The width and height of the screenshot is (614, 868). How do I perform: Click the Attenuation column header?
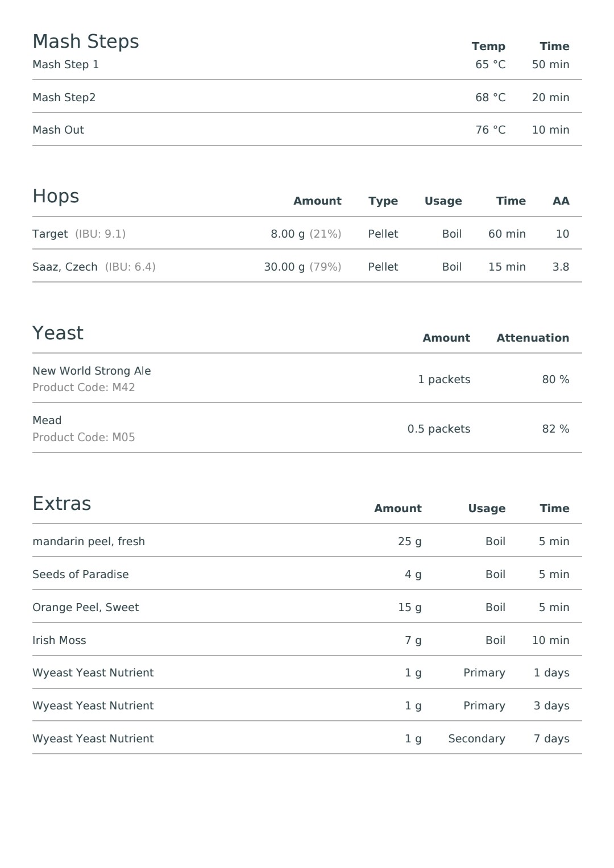pos(533,338)
